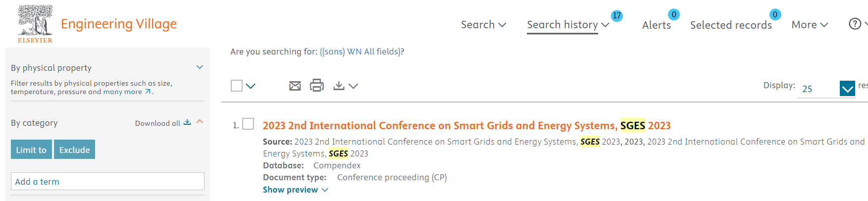Click the print results printer icon
Screen dimensions: 868x201
point(317,86)
